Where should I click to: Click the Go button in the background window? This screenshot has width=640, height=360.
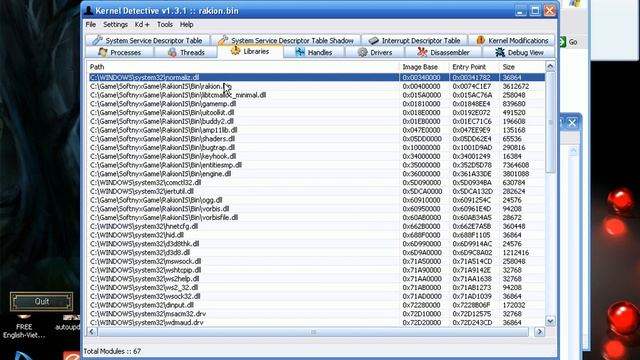[569, 42]
